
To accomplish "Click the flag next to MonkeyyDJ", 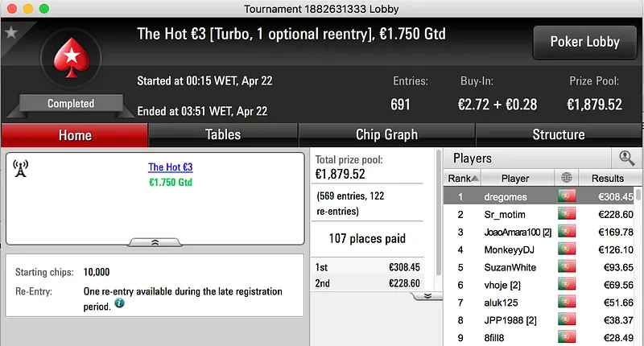I will [567, 249].
